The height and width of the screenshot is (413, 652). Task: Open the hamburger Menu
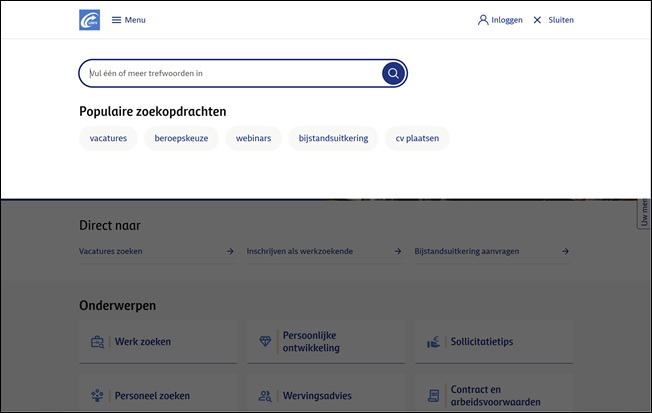pos(128,20)
